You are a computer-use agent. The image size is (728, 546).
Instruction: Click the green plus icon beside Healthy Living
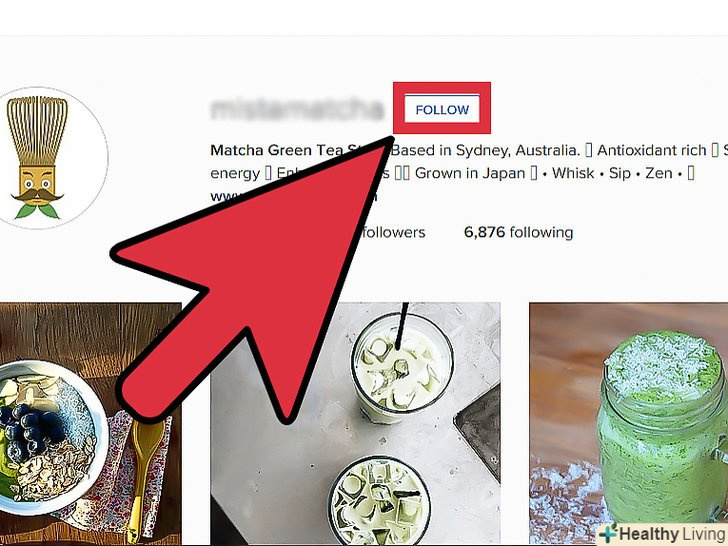point(608,533)
